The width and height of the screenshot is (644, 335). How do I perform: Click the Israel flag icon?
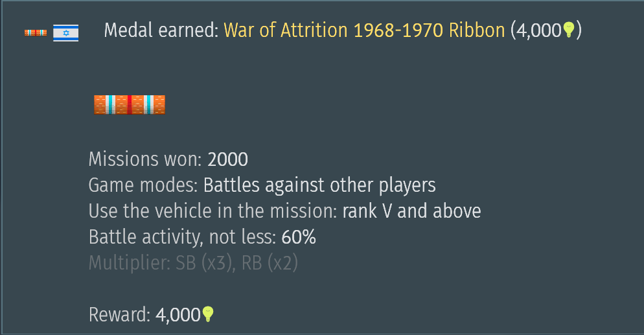tap(65, 33)
